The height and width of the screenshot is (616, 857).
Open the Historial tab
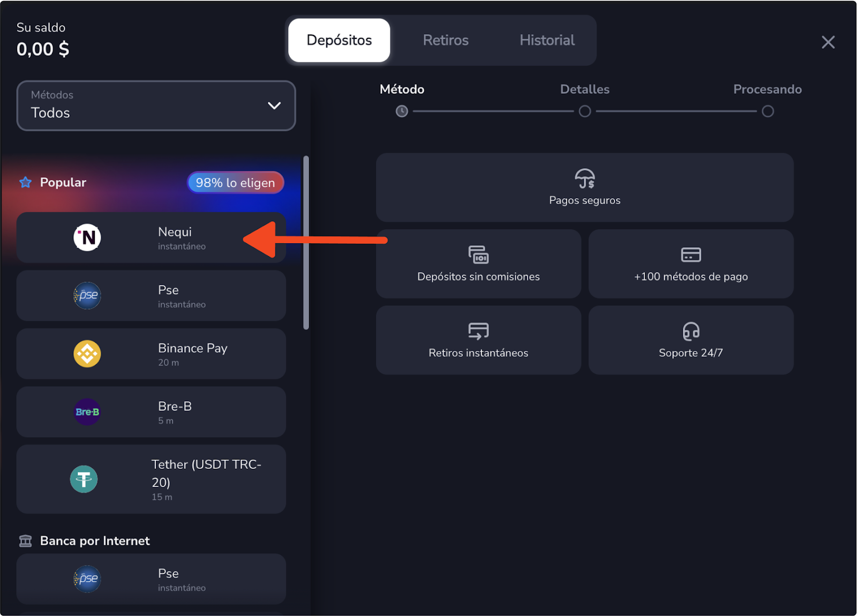(547, 41)
